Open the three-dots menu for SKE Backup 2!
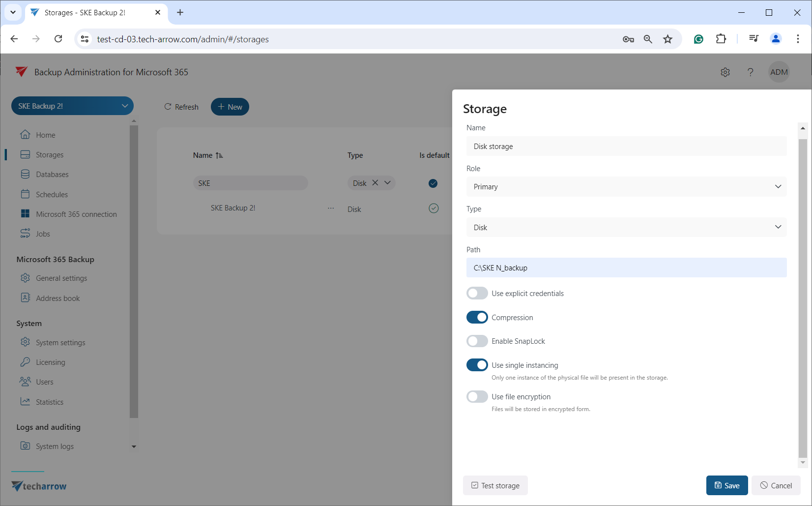The image size is (812, 506). pyautogui.click(x=331, y=208)
